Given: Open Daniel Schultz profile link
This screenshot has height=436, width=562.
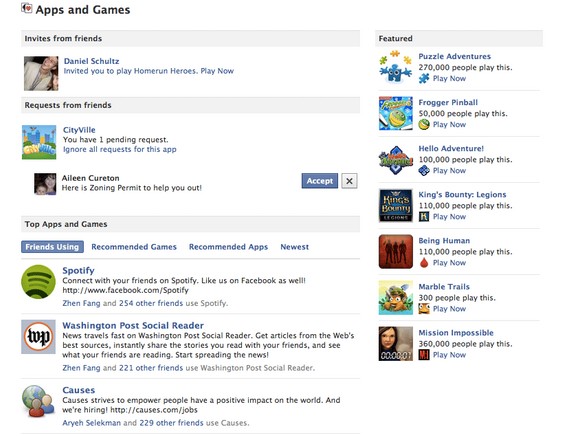Looking at the screenshot, I should click(x=91, y=61).
